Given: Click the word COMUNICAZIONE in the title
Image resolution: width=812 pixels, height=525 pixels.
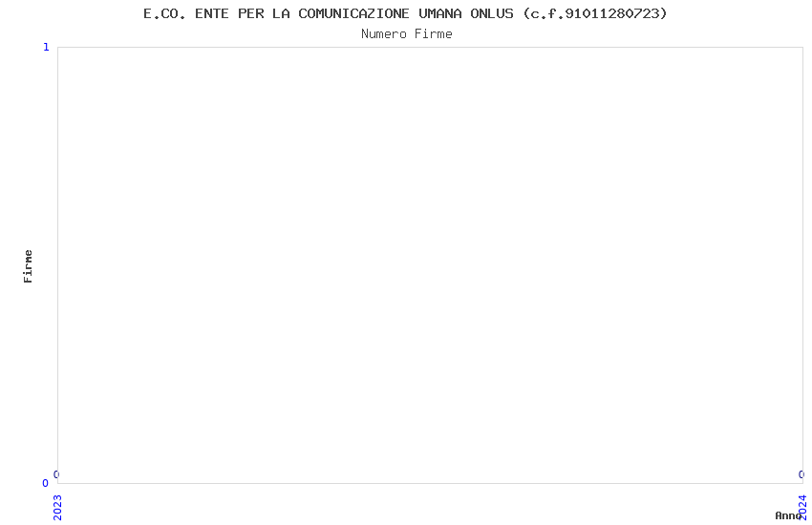Looking at the screenshot, I should (353, 13).
